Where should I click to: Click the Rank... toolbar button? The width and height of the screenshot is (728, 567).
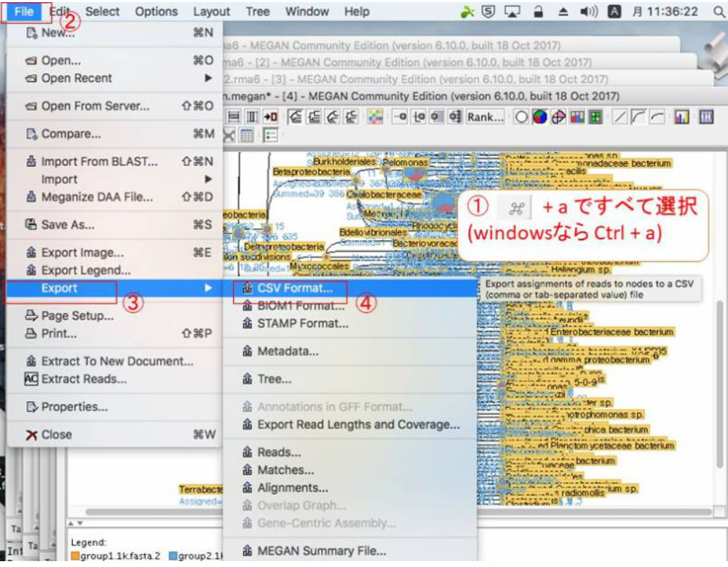pyautogui.click(x=485, y=117)
